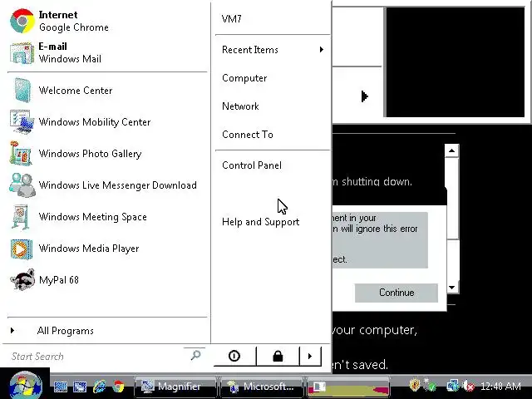Screen dimensions: 532x399
Task: Click the tray icon with green checkmark
Action: tap(431, 386)
